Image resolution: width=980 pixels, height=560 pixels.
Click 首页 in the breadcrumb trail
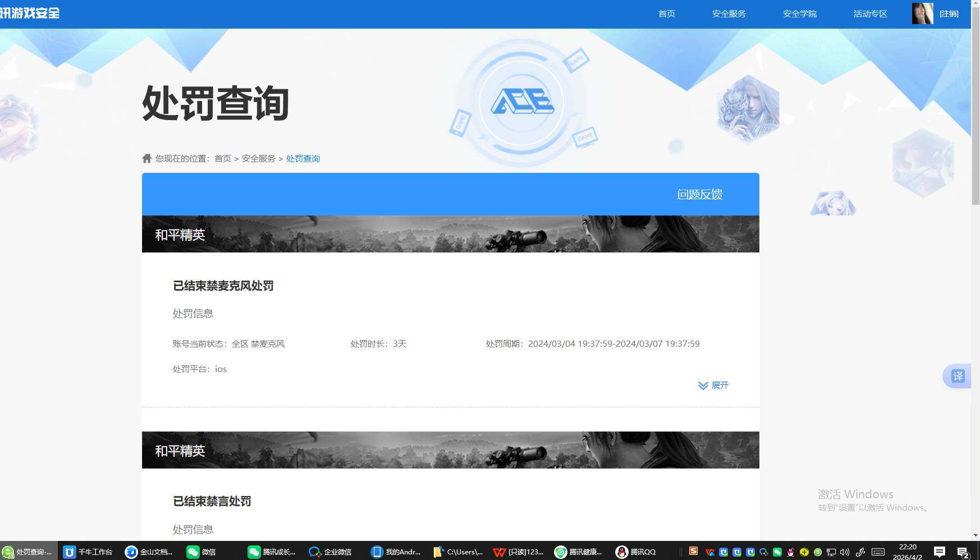[223, 158]
